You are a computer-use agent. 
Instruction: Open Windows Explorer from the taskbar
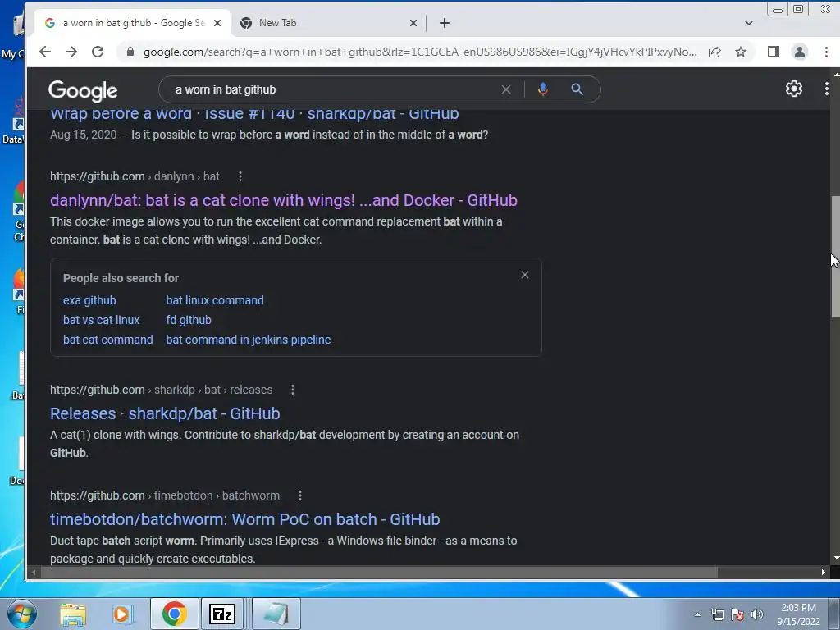coord(73,614)
